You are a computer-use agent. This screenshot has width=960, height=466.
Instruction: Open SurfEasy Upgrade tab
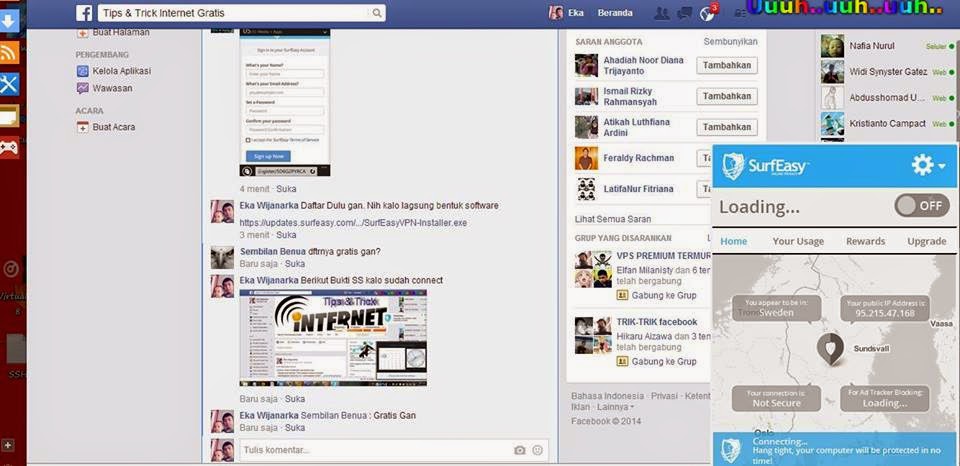click(x=926, y=241)
